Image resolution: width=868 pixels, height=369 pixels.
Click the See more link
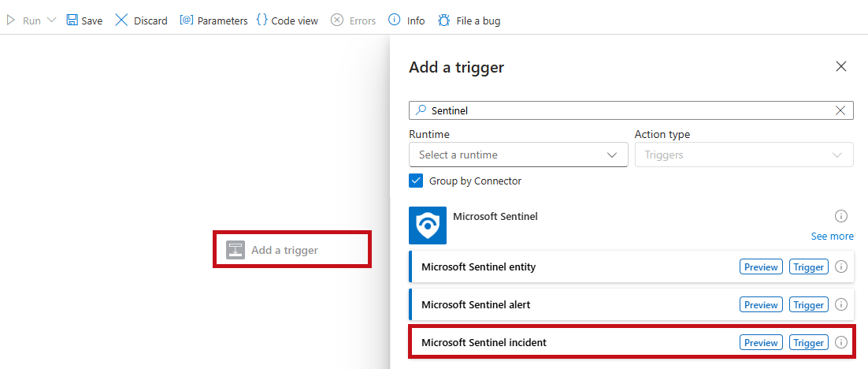pos(832,236)
